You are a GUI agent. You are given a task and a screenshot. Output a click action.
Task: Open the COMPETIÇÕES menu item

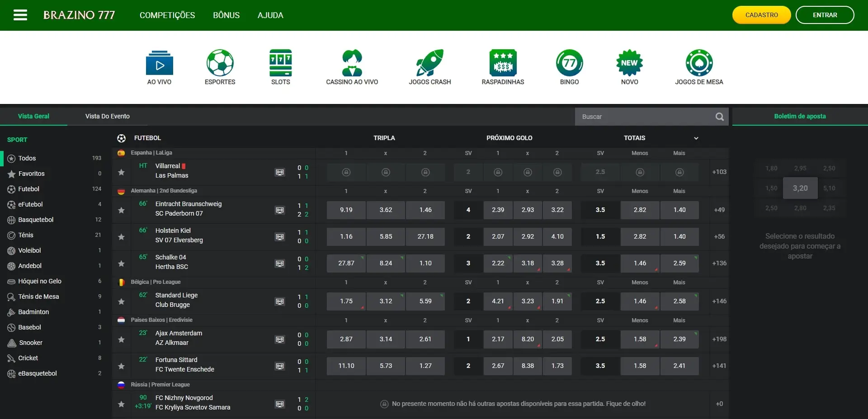click(167, 15)
